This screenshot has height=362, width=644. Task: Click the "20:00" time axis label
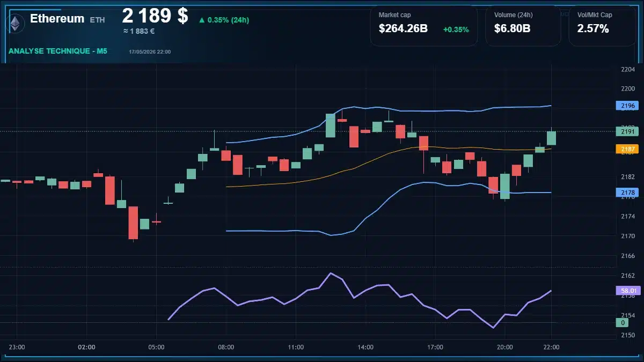[x=505, y=347]
